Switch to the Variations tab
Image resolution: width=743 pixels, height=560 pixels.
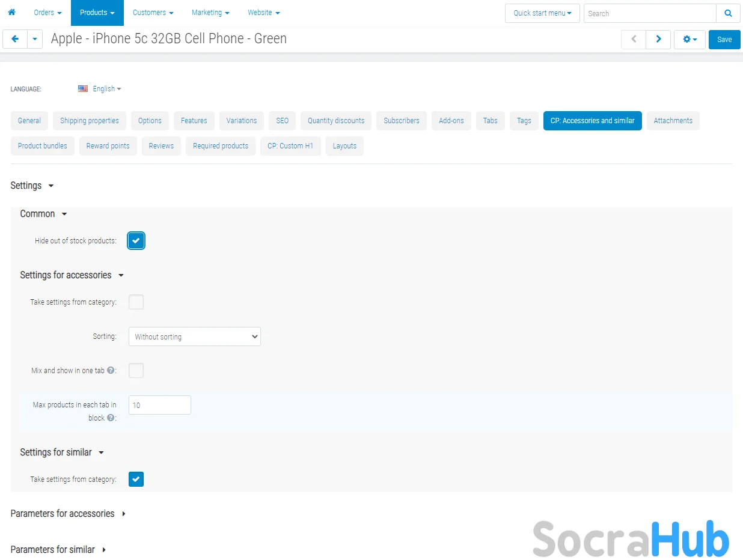pos(242,121)
